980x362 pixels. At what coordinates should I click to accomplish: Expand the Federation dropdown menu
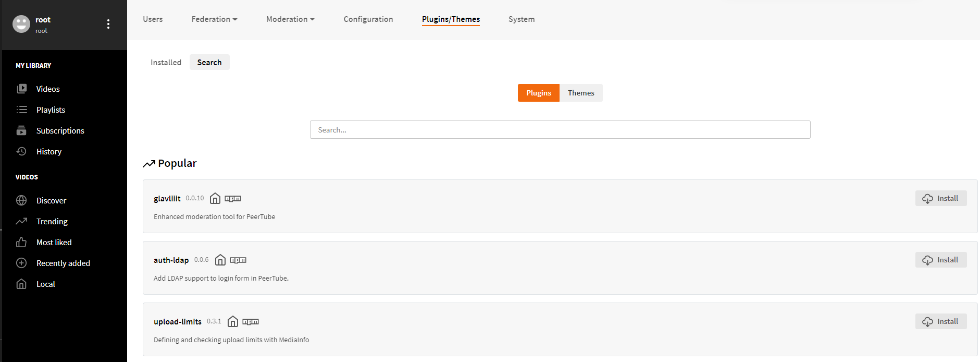[x=214, y=19]
